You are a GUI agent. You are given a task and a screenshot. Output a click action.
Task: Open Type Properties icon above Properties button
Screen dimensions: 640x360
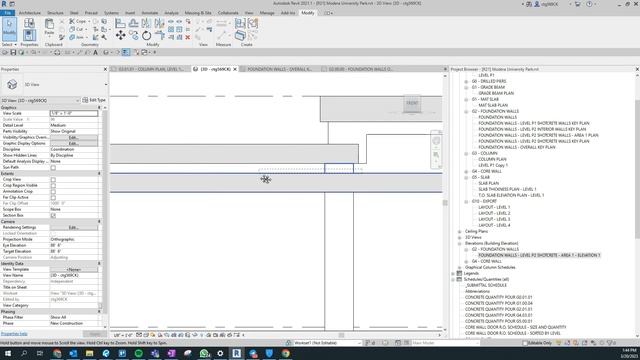click(29, 23)
